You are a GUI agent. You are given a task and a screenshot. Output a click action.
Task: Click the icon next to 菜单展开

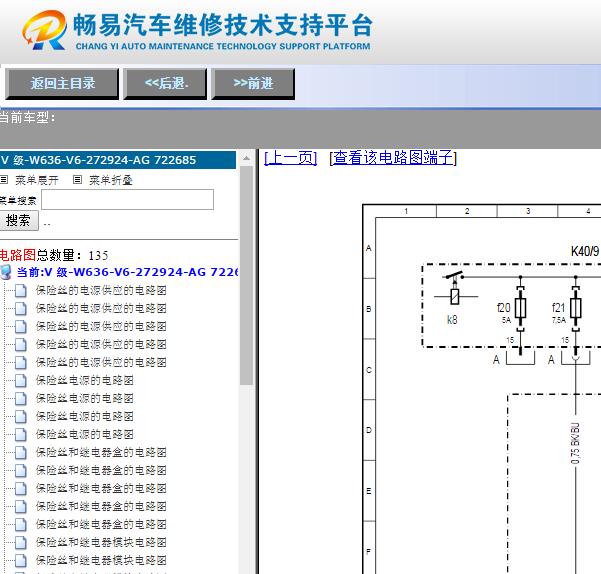tap(4, 179)
